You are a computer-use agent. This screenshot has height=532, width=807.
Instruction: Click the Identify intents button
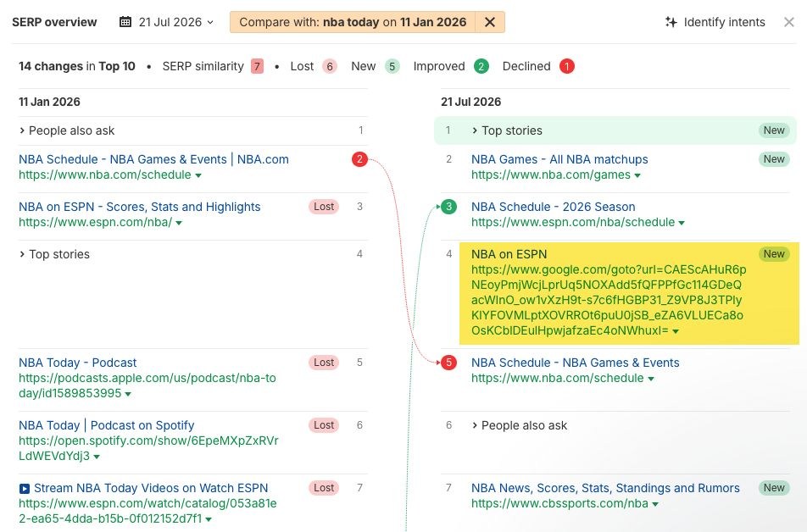[715, 22]
